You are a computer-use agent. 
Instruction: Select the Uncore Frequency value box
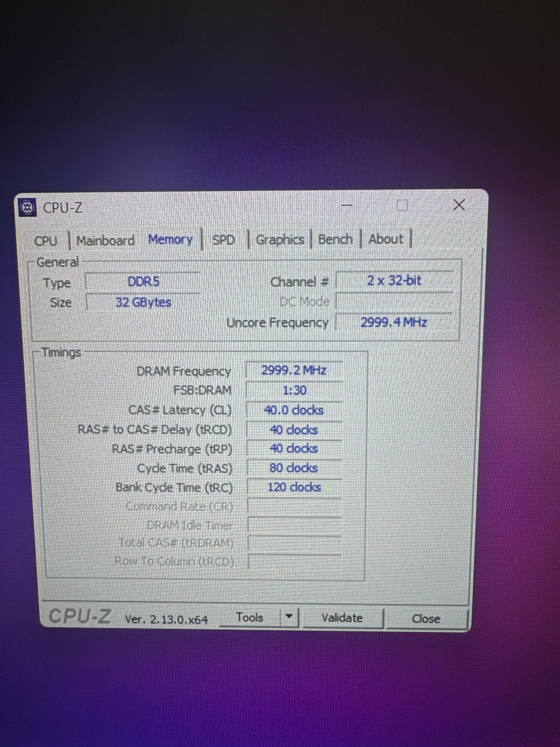pos(394,323)
